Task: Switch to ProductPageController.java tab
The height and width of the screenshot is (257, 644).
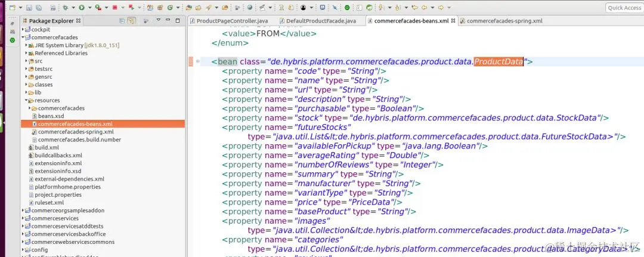Action: pos(228,20)
